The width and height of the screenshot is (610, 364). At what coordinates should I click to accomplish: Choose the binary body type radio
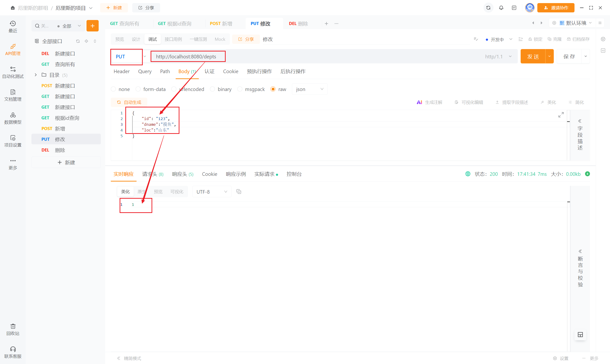pyautogui.click(x=212, y=89)
